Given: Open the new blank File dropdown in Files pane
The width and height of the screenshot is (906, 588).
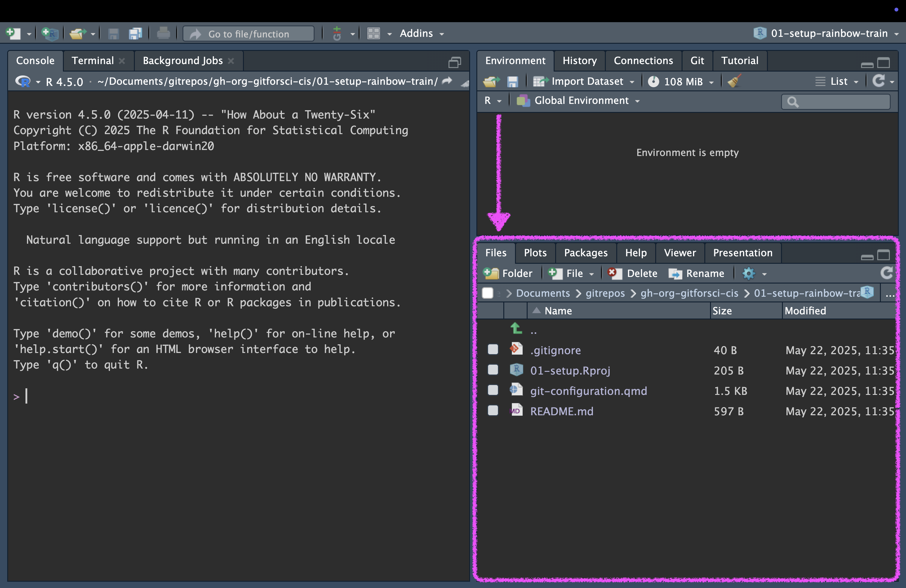Looking at the screenshot, I should 571,273.
